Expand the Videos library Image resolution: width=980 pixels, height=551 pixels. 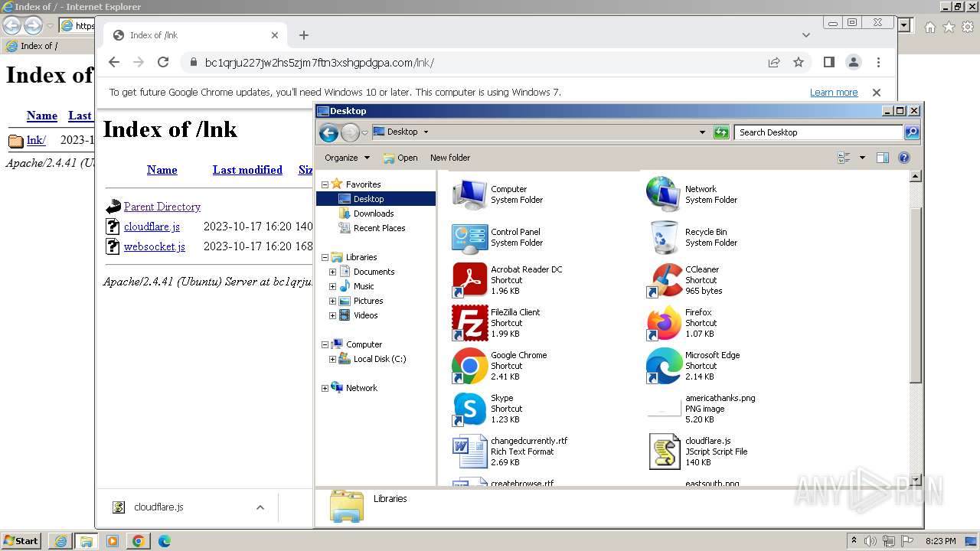click(332, 315)
